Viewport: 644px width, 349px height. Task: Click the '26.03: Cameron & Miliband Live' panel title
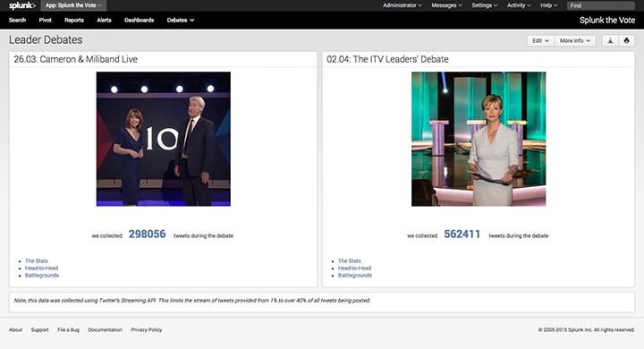tap(75, 59)
